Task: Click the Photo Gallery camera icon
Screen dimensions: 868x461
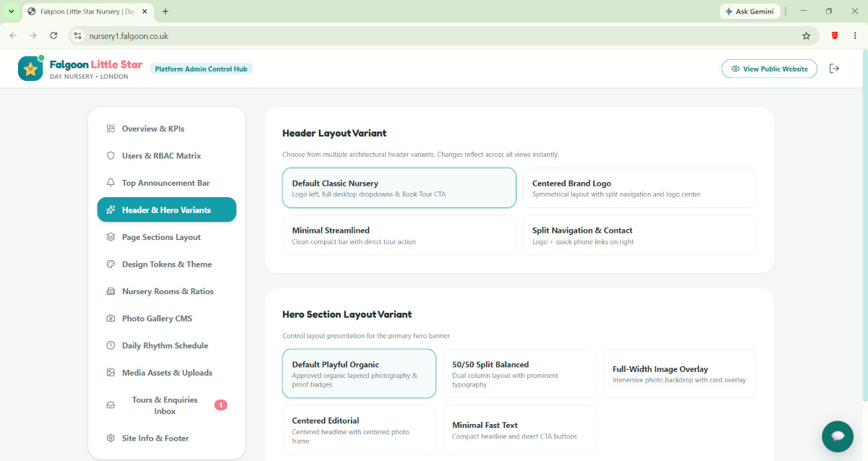Action: click(x=111, y=319)
